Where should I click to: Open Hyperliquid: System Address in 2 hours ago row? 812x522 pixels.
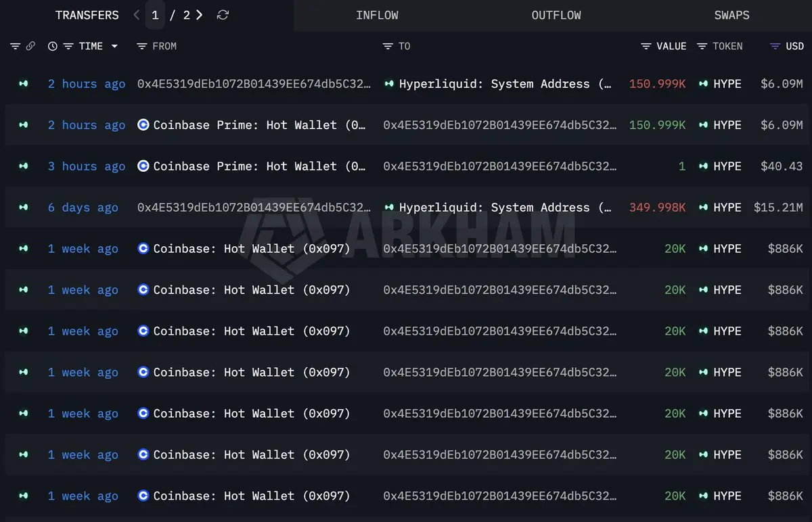pyautogui.click(x=505, y=84)
